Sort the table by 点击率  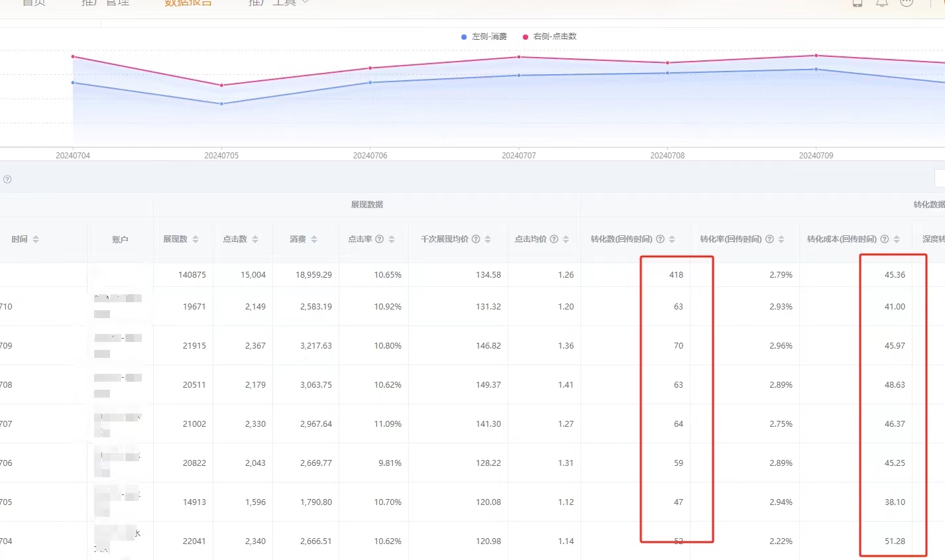[x=392, y=239]
